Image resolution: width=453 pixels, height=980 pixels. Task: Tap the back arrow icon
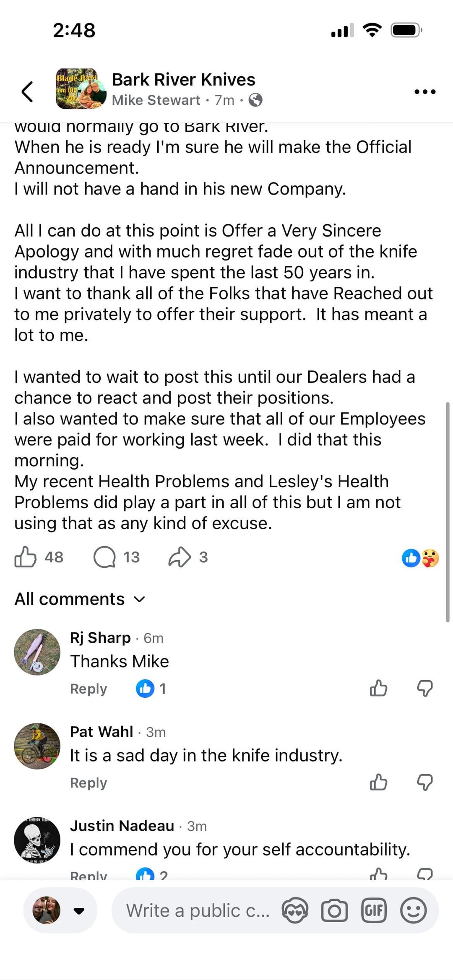coord(27,92)
